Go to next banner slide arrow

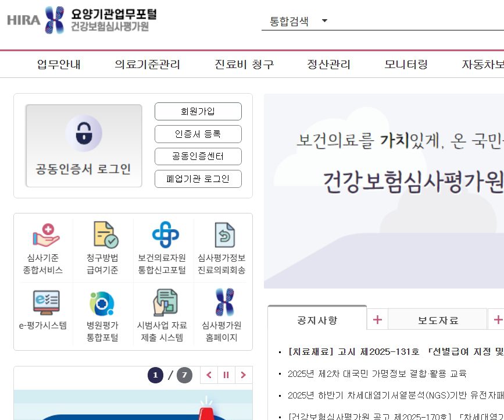[x=244, y=375]
